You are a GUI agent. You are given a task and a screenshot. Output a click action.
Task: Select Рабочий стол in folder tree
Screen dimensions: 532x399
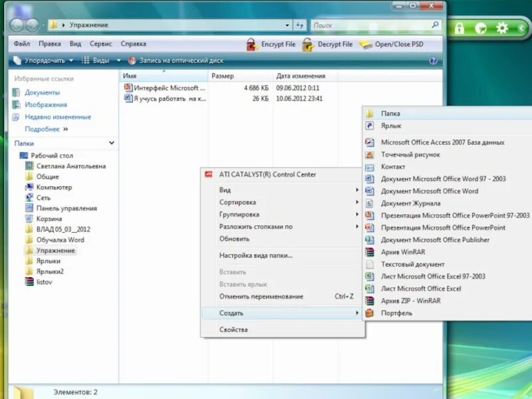[52, 156]
